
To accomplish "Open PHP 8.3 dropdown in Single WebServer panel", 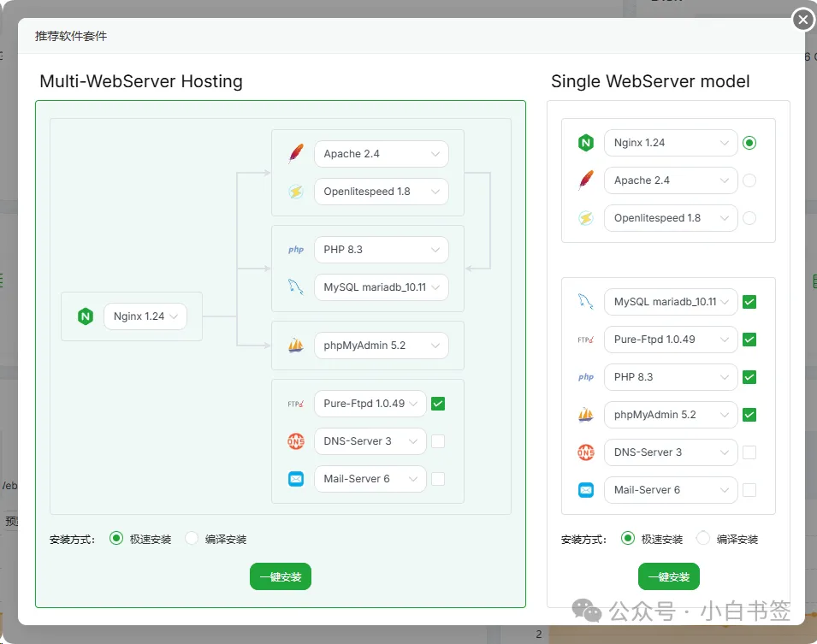I will click(671, 377).
